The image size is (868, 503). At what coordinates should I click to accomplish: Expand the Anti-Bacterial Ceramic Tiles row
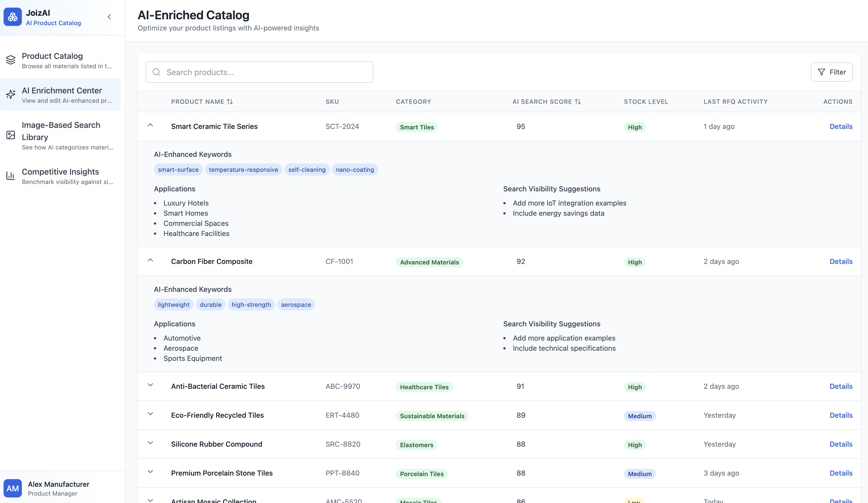151,385
